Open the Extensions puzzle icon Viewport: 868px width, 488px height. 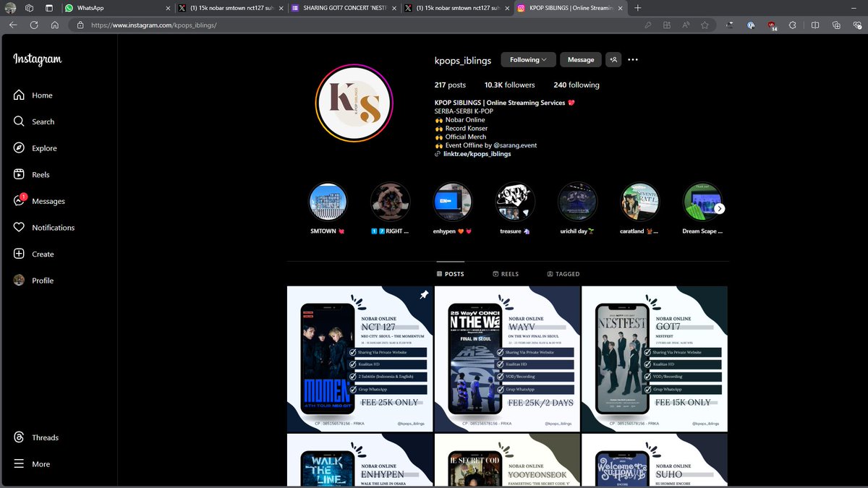[x=793, y=25]
